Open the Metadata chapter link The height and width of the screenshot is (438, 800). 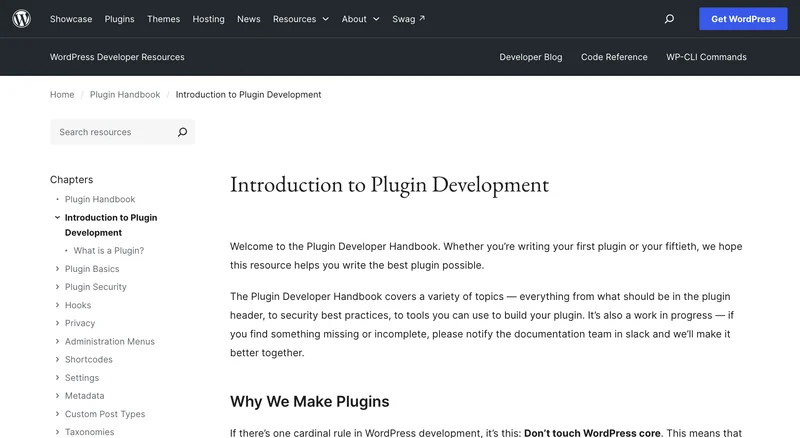84,396
